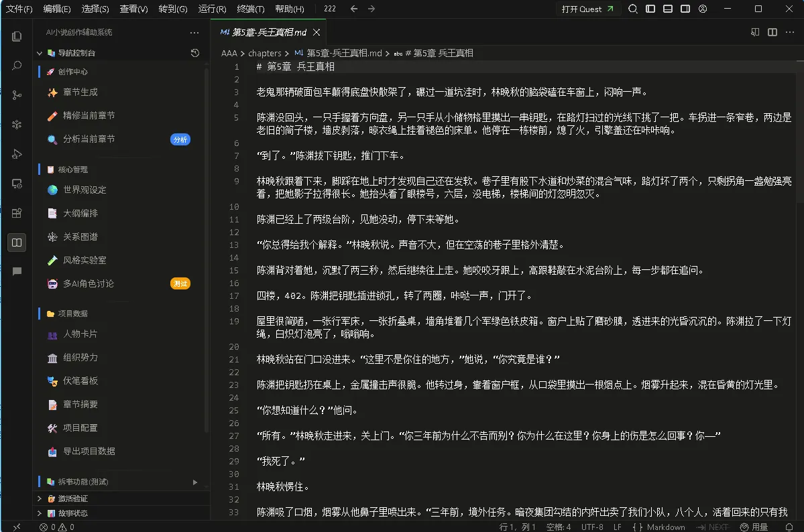
Task: Open 多AI角色讨论 item
Action: 89,284
